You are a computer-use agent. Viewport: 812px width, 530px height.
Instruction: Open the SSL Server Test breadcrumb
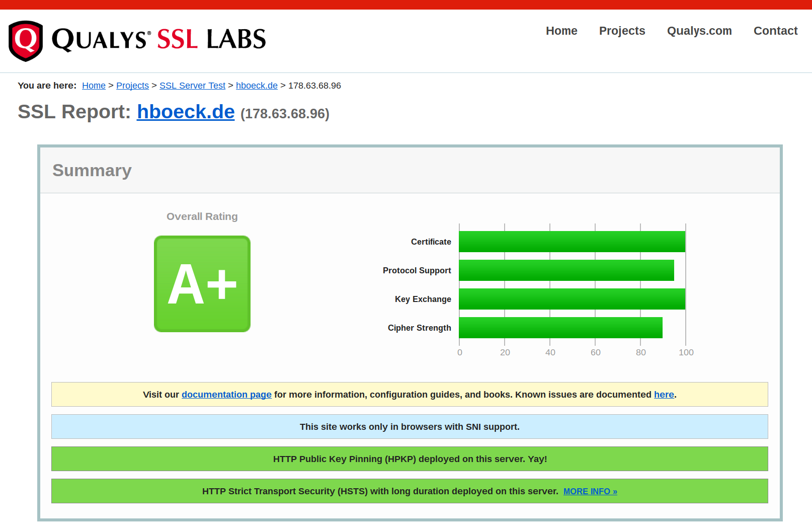click(x=192, y=86)
